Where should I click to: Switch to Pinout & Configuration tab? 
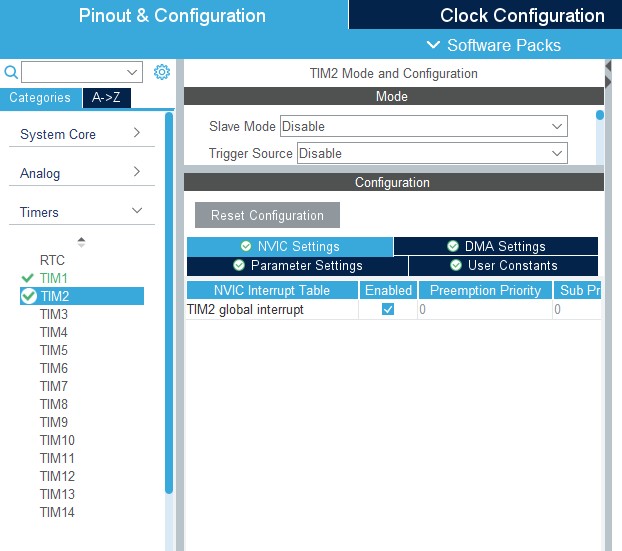pyautogui.click(x=172, y=15)
